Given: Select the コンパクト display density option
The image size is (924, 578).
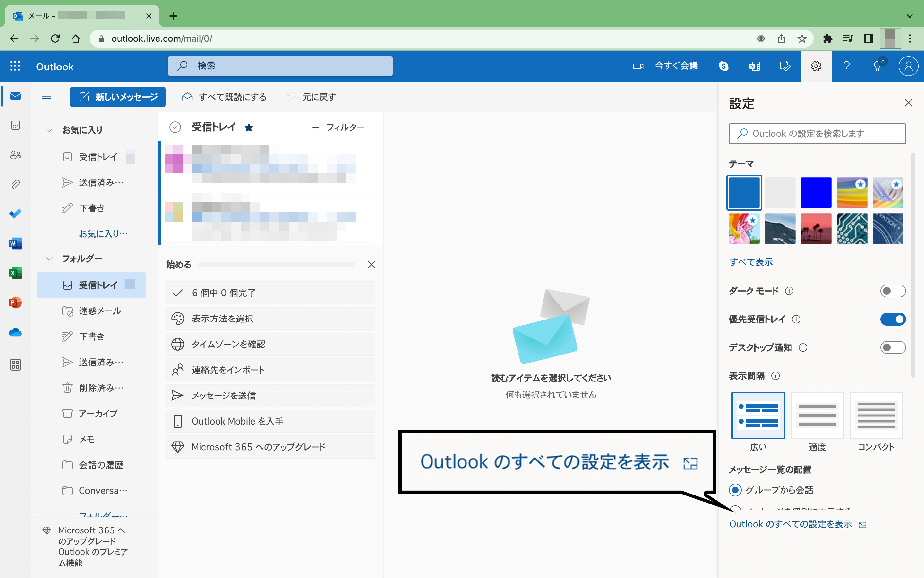Looking at the screenshot, I should click(876, 416).
